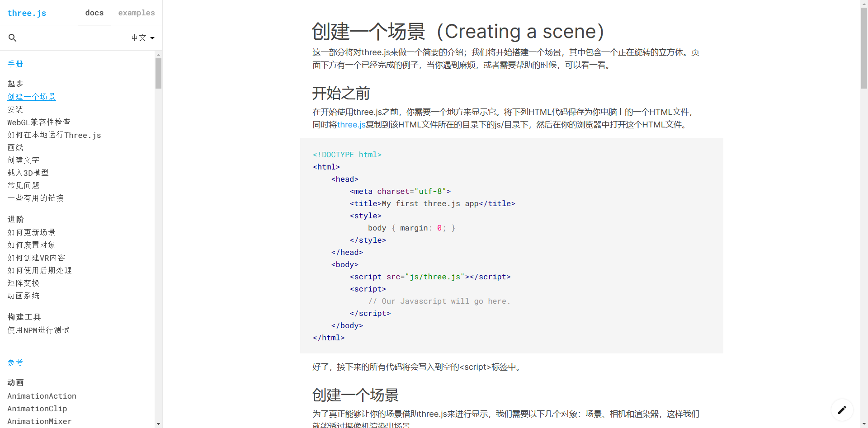Open the 安装 sidebar page

point(15,109)
